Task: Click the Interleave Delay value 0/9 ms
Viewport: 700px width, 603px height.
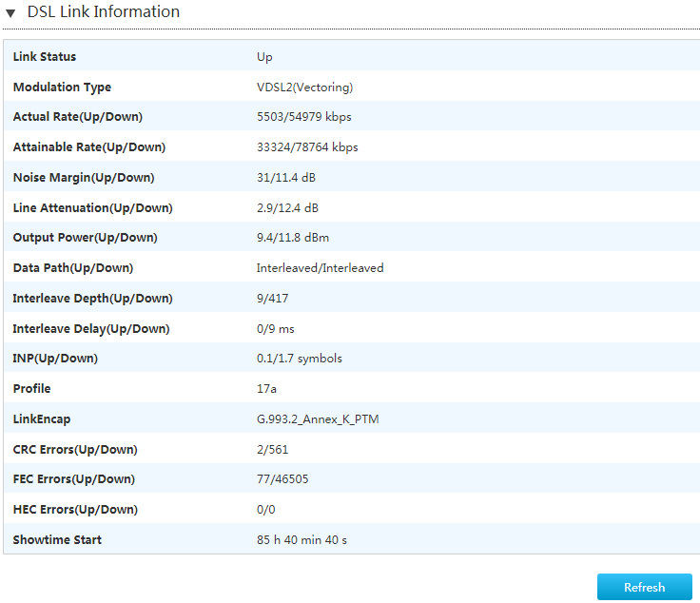Action: (x=276, y=329)
